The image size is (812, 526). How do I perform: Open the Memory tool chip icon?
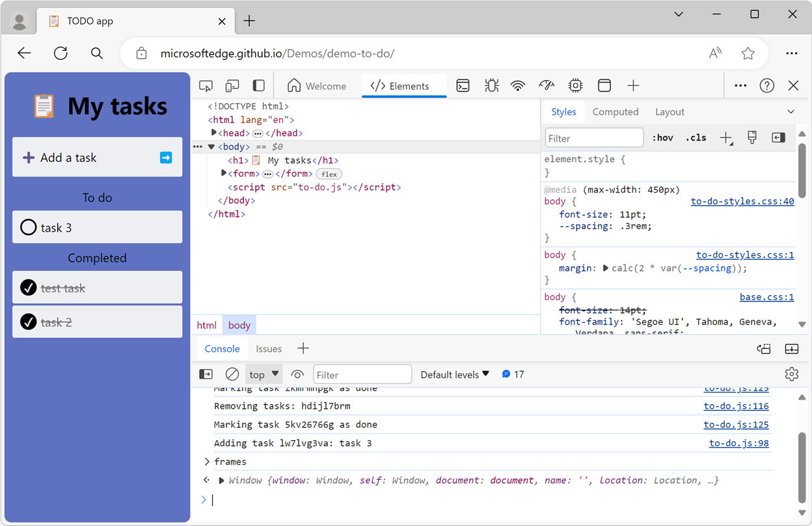[x=575, y=85]
